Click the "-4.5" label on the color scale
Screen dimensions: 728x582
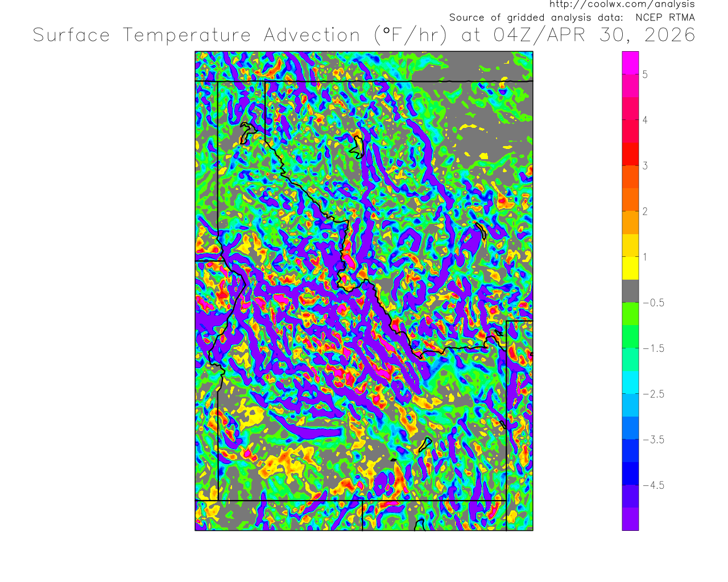click(x=653, y=485)
